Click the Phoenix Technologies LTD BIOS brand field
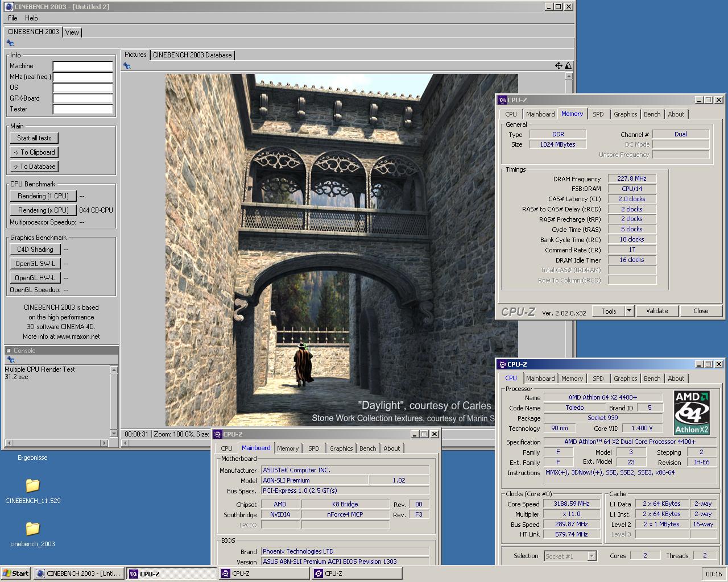 pyautogui.click(x=345, y=551)
